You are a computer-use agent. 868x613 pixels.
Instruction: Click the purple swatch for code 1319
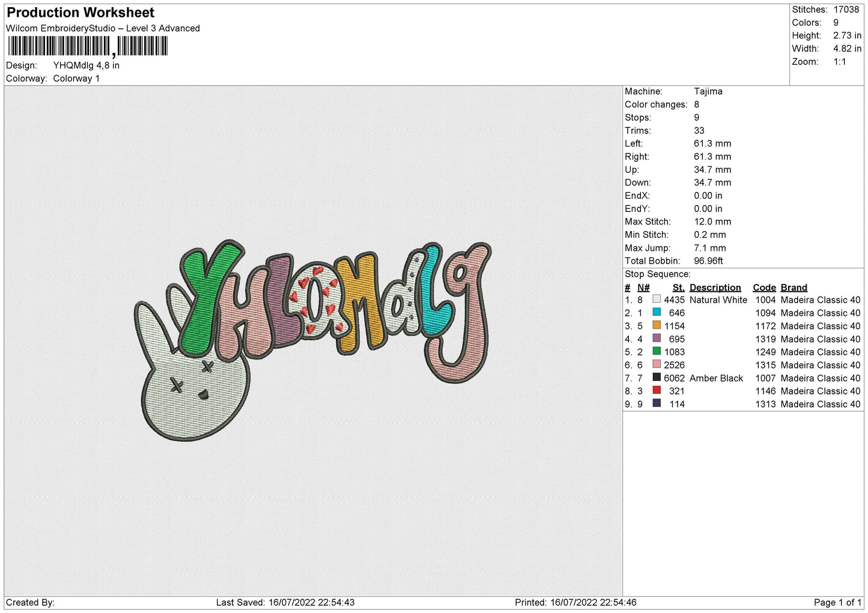click(x=657, y=339)
